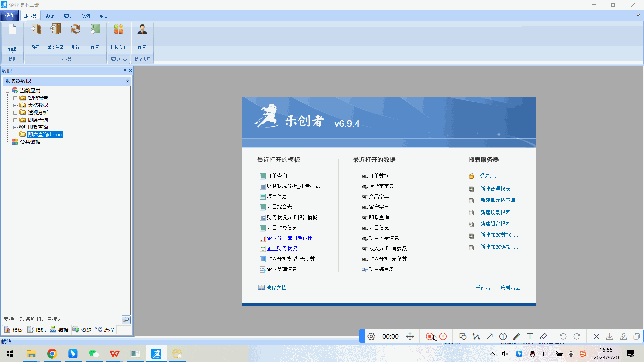
Task: Open the 新建普通报表 link
Action: tap(495, 189)
